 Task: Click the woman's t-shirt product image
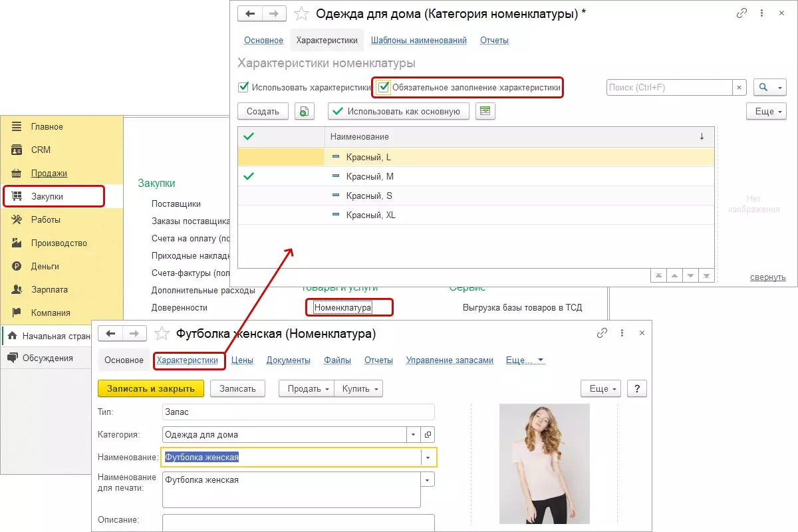click(545, 464)
